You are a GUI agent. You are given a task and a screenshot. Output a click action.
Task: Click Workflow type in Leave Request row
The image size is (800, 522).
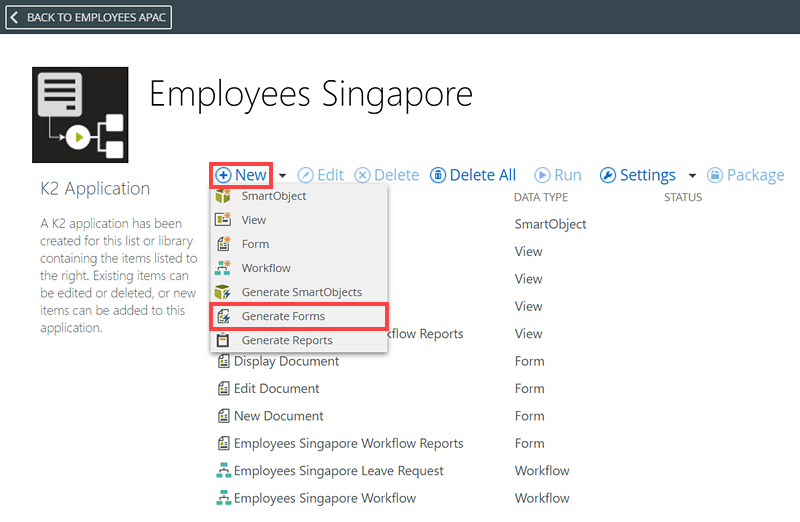coord(542,470)
